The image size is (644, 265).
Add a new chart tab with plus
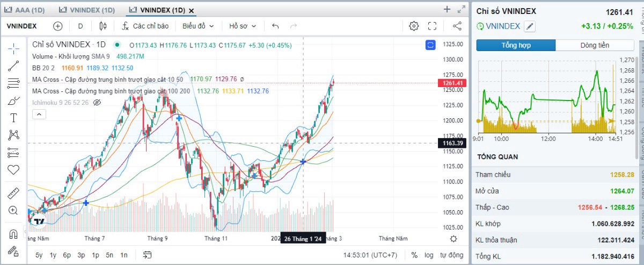click(447, 9)
